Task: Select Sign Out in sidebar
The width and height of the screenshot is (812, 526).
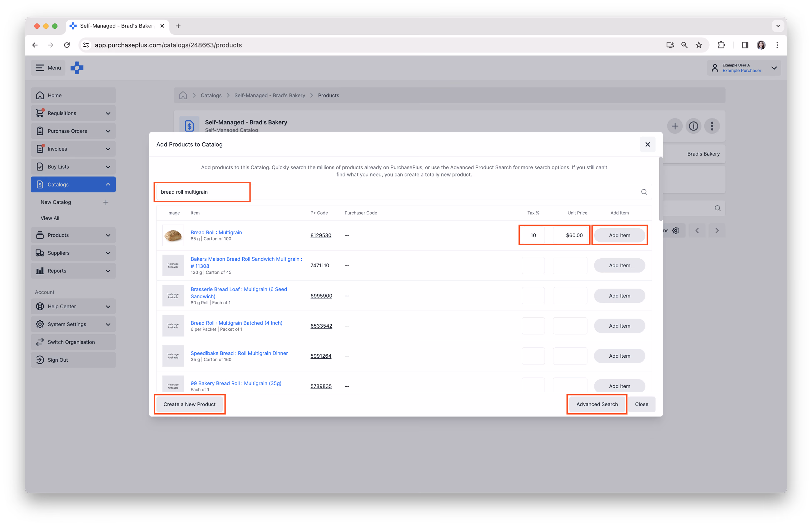Action: click(x=73, y=360)
